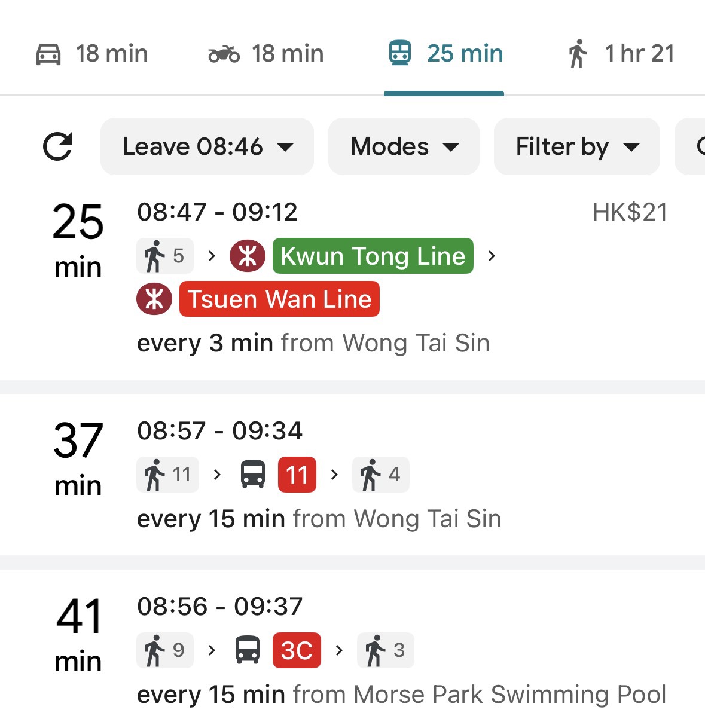
Task: Tap the refresh icon
Action: tap(58, 146)
